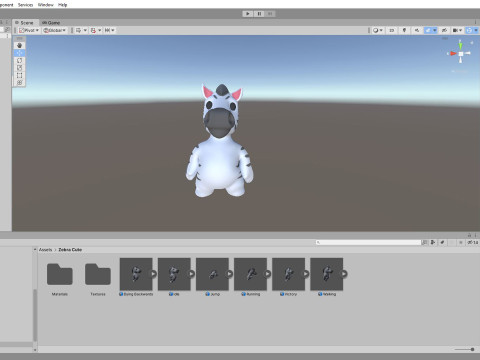Click the Play button

247,14
